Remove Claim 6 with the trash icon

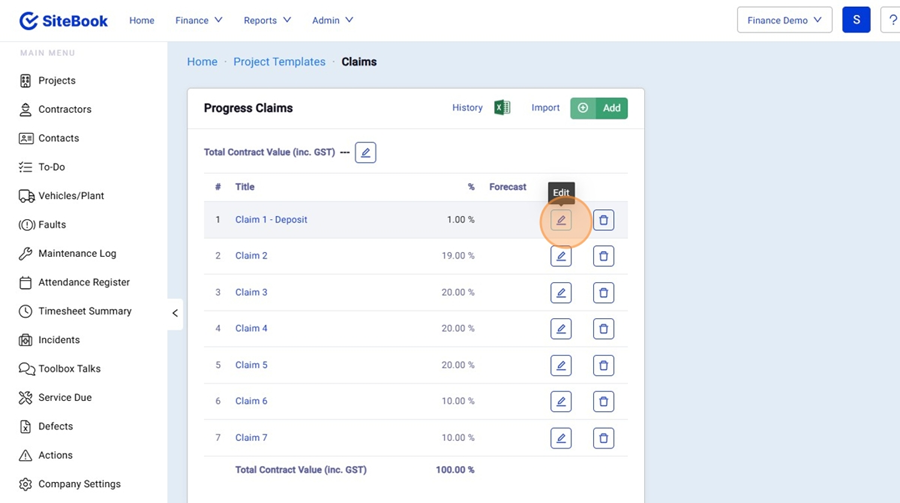point(603,402)
